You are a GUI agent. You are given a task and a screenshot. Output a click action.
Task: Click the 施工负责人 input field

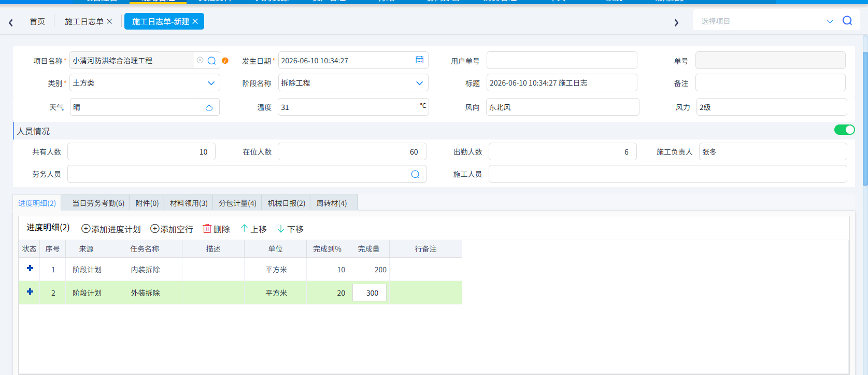click(x=773, y=151)
